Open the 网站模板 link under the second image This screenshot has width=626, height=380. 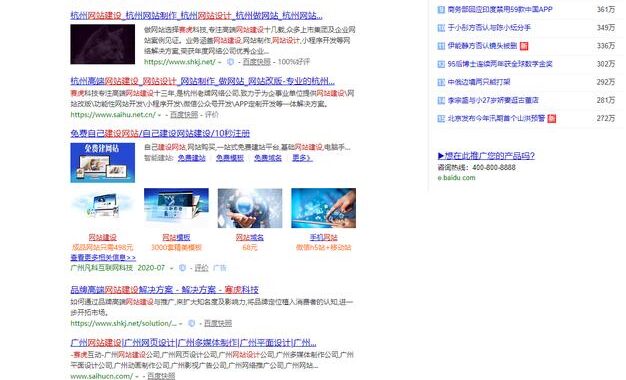coord(176,237)
